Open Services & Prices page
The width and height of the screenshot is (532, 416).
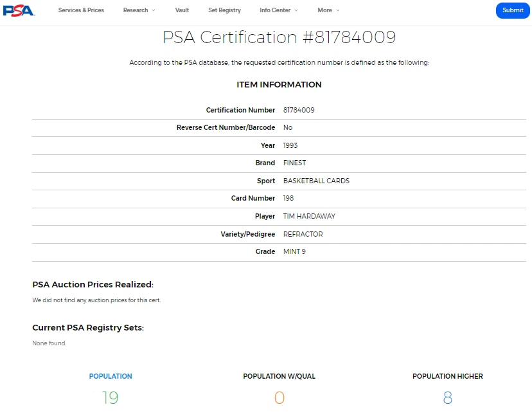pyautogui.click(x=81, y=10)
